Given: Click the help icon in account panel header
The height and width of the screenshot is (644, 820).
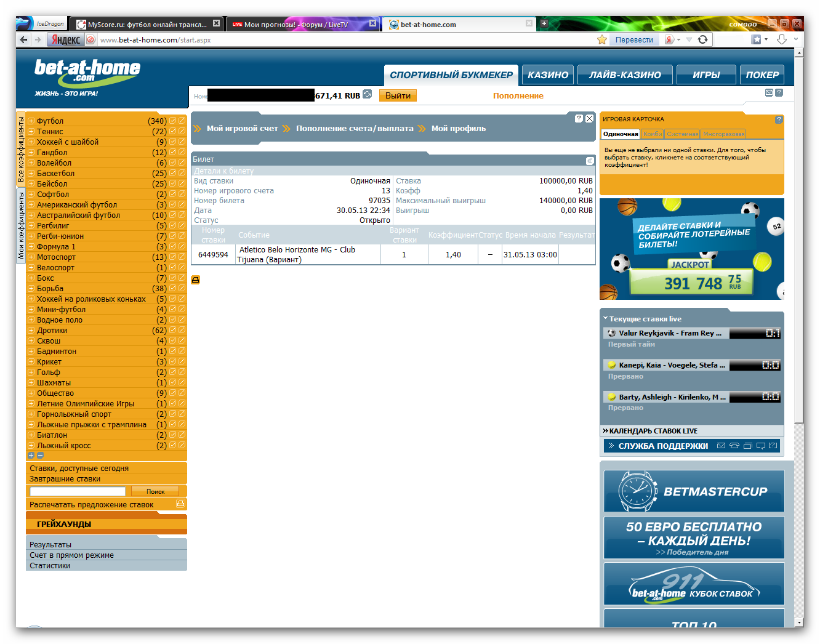Looking at the screenshot, I should tap(579, 118).
